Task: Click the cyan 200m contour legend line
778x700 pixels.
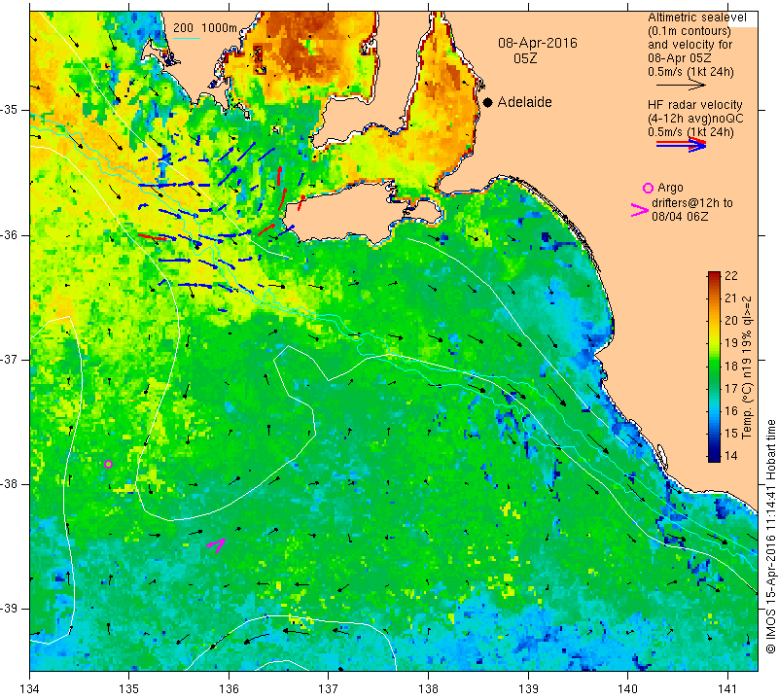Action: tap(187, 38)
